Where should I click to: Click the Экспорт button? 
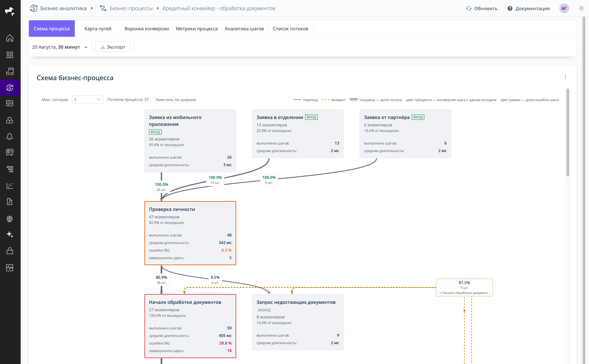[113, 47]
